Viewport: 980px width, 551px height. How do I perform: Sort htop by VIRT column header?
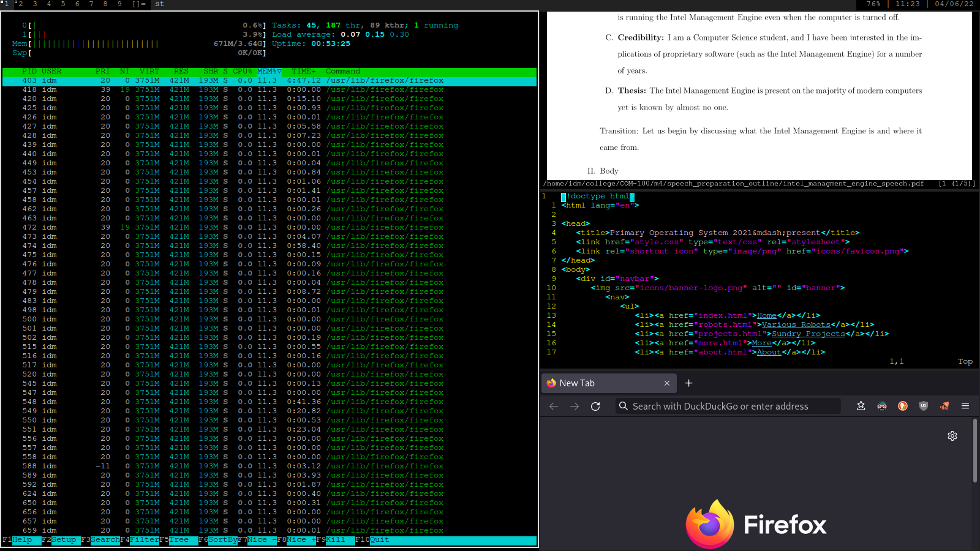(x=149, y=72)
